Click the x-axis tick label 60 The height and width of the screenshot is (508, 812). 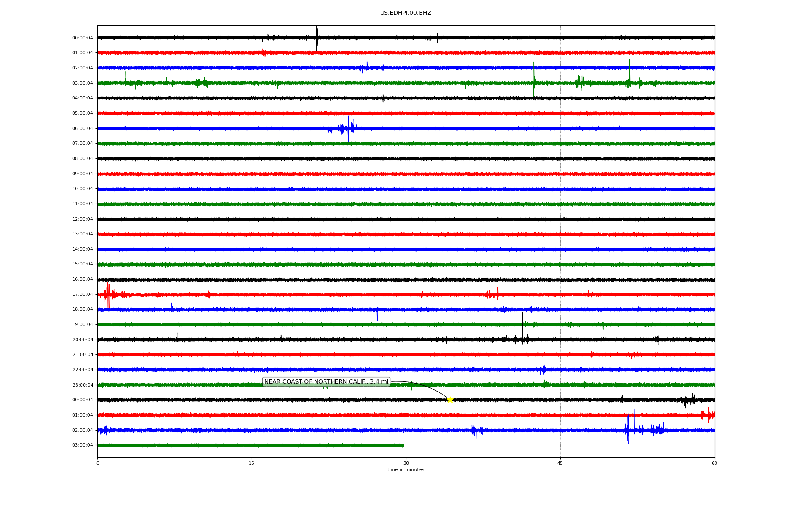(x=714, y=464)
